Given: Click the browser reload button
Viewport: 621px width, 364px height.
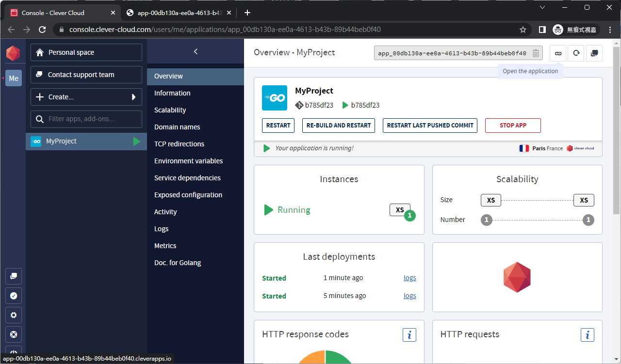Looking at the screenshot, I should (x=42, y=30).
